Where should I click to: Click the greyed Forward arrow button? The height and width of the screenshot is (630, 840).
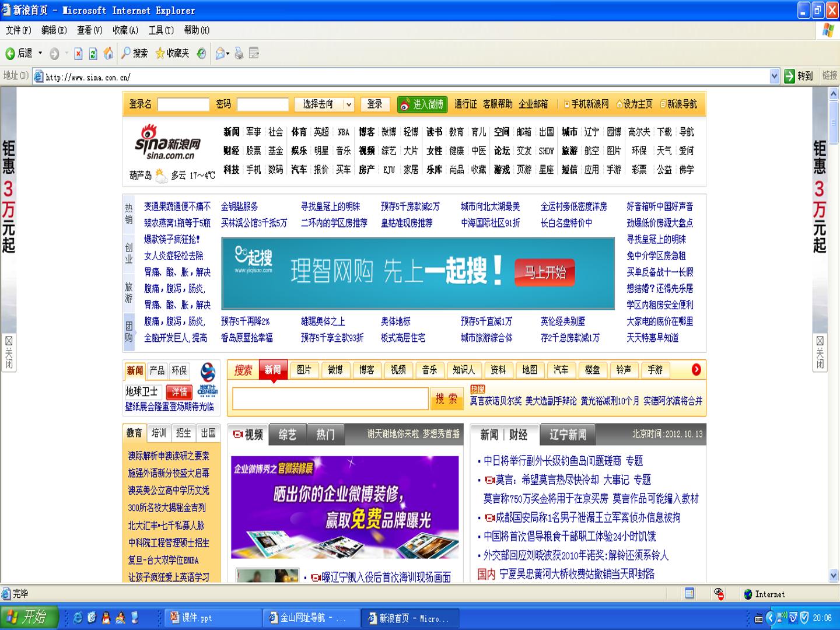pos(54,54)
